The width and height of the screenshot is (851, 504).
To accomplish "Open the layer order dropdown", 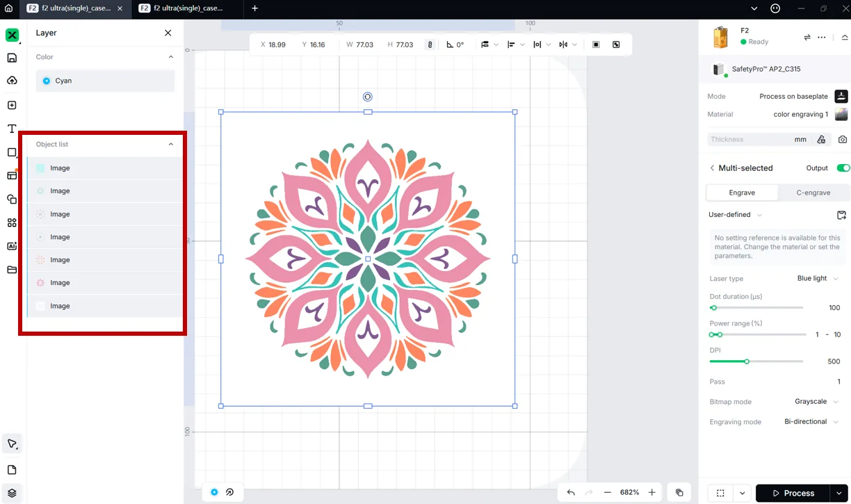I will [x=489, y=44].
